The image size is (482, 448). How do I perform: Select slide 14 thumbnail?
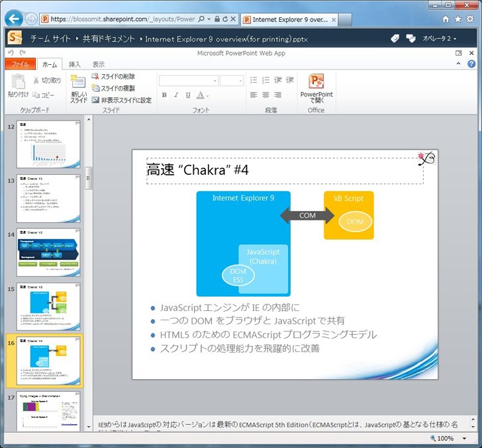click(x=48, y=253)
